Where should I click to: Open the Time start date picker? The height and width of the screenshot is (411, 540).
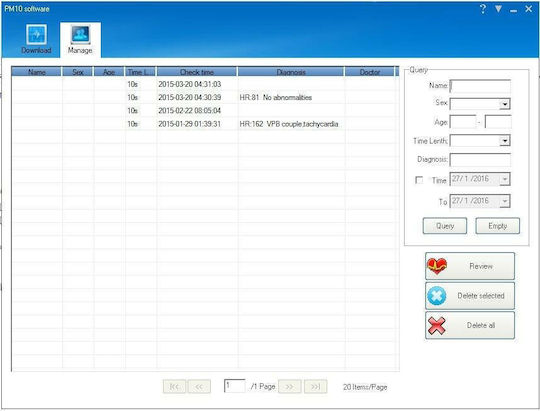pos(505,179)
